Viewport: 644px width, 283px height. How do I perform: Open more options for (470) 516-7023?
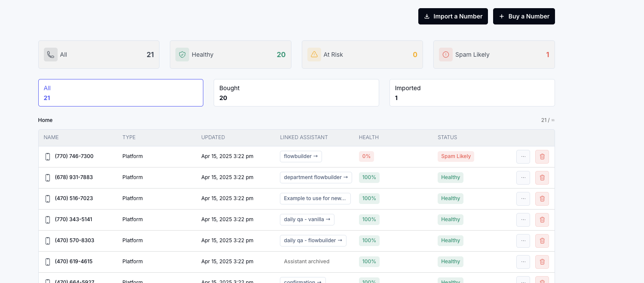click(x=523, y=199)
